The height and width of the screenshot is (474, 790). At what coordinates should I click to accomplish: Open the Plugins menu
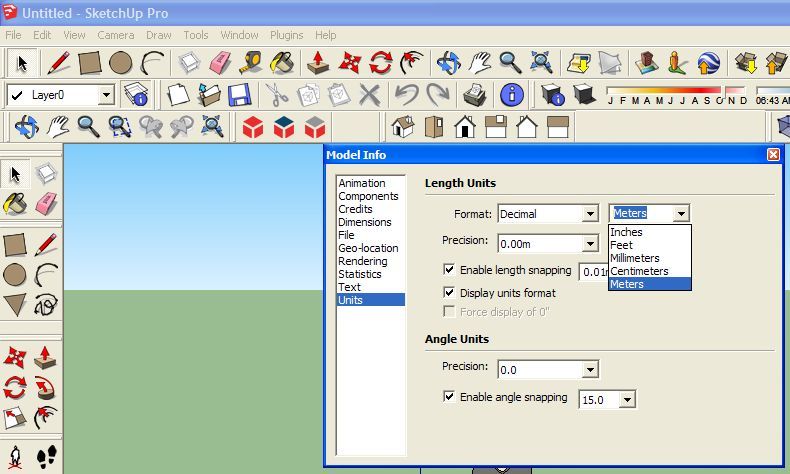tap(287, 35)
